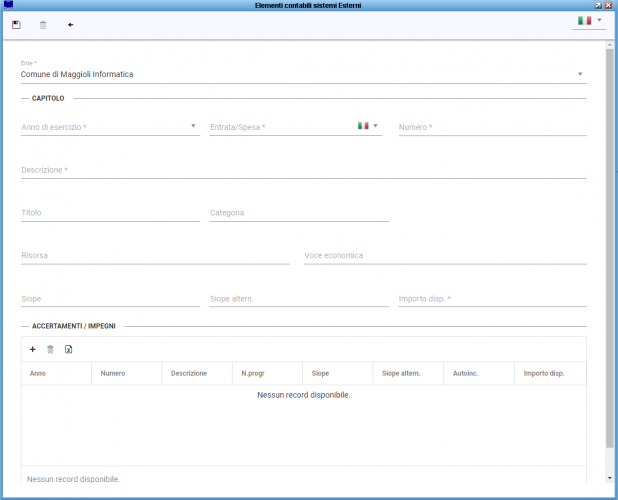Expand the Entrata/Spesa dropdown arrow
The height and width of the screenshot is (500, 618).
(x=376, y=126)
